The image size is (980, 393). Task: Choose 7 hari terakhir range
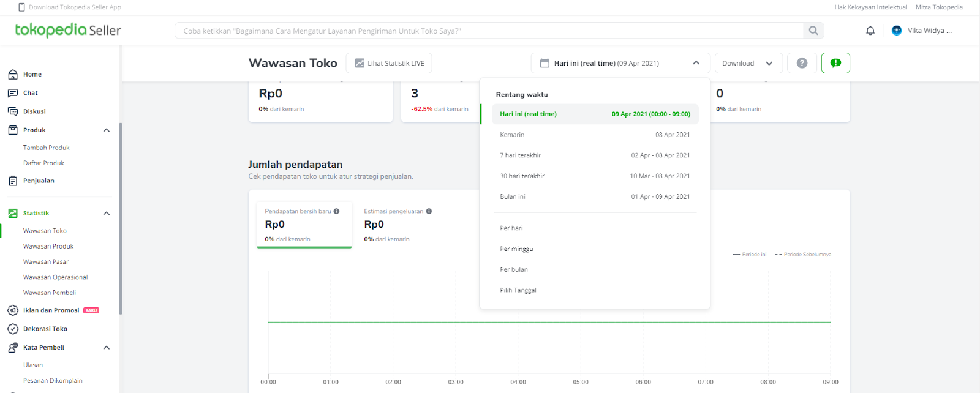coord(595,155)
